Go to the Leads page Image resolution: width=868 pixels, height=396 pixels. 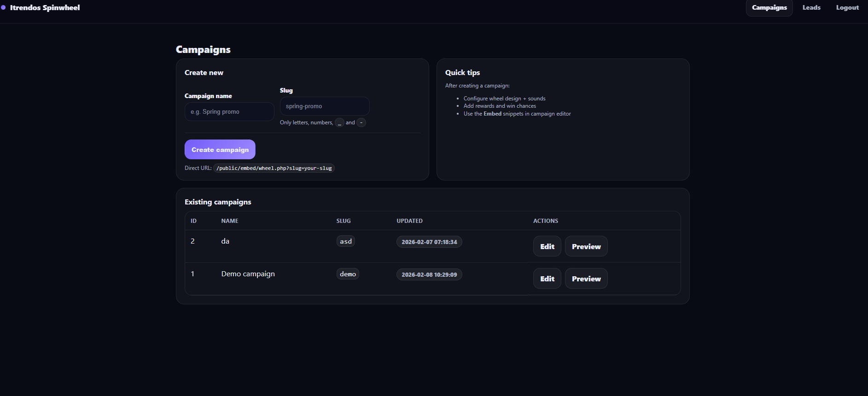tap(811, 8)
